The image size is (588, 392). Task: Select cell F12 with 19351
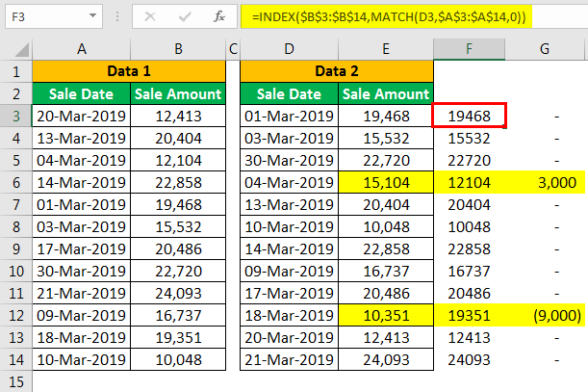click(469, 315)
